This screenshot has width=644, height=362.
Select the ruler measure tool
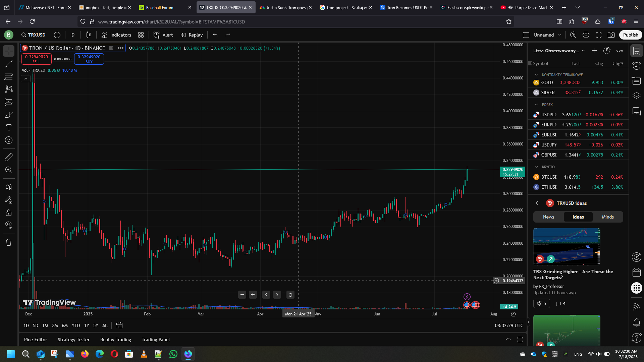click(9, 157)
